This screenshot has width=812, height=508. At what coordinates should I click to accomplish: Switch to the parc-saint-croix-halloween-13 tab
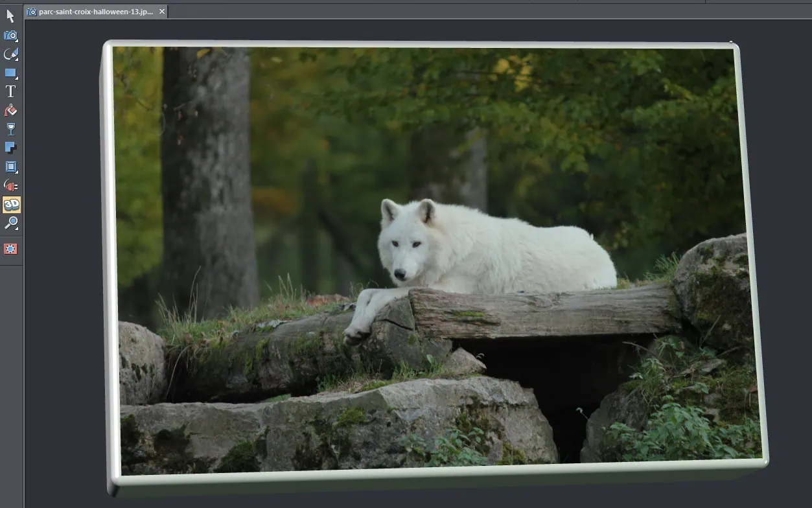pyautogui.click(x=96, y=12)
